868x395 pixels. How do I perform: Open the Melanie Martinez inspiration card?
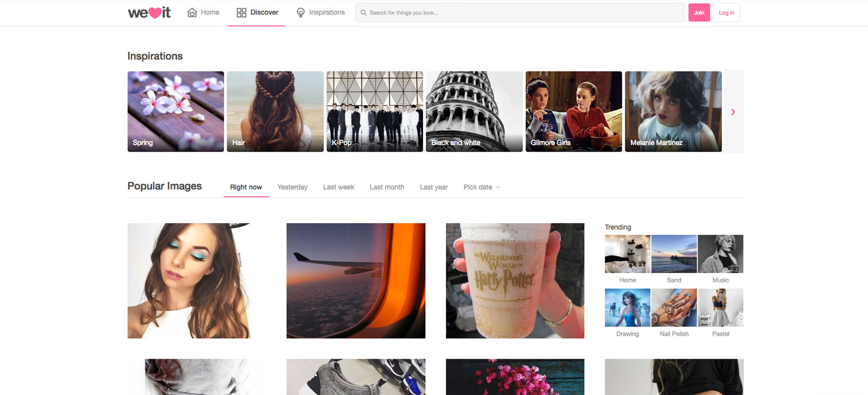point(673,112)
